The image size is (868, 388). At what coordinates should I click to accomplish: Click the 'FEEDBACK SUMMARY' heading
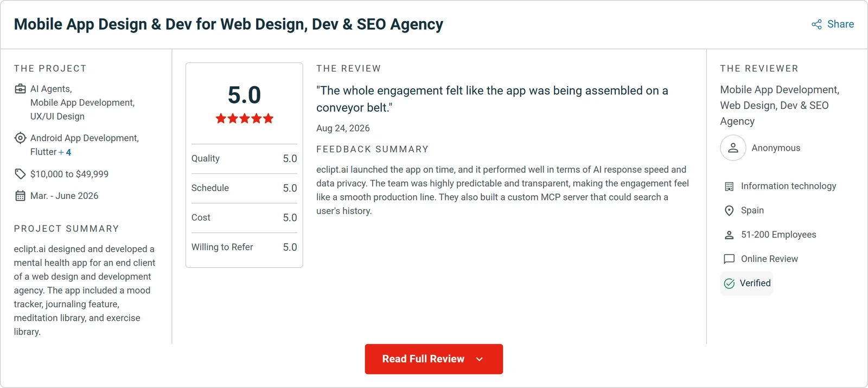pyautogui.click(x=373, y=150)
